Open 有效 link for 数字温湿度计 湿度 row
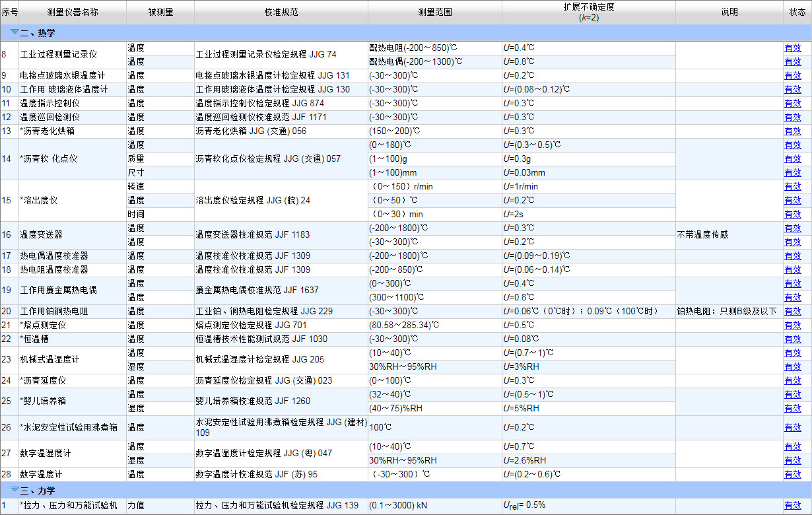812x515 pixels. (x=792, y=460)
